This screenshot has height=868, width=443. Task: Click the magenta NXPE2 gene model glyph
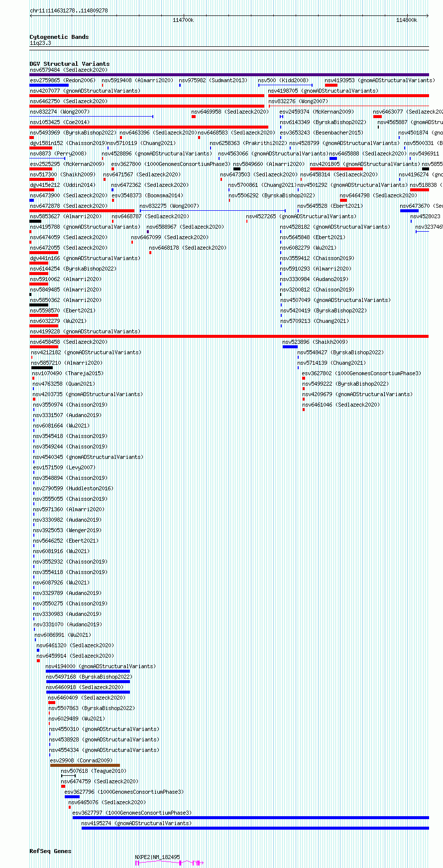tap(169, 863)
